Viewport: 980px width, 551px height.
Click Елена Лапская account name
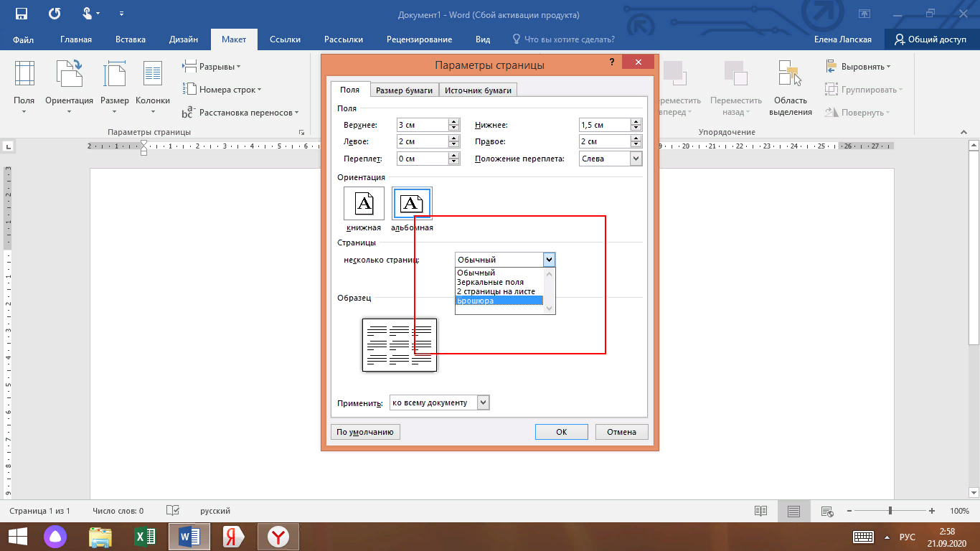pos(843,39)
